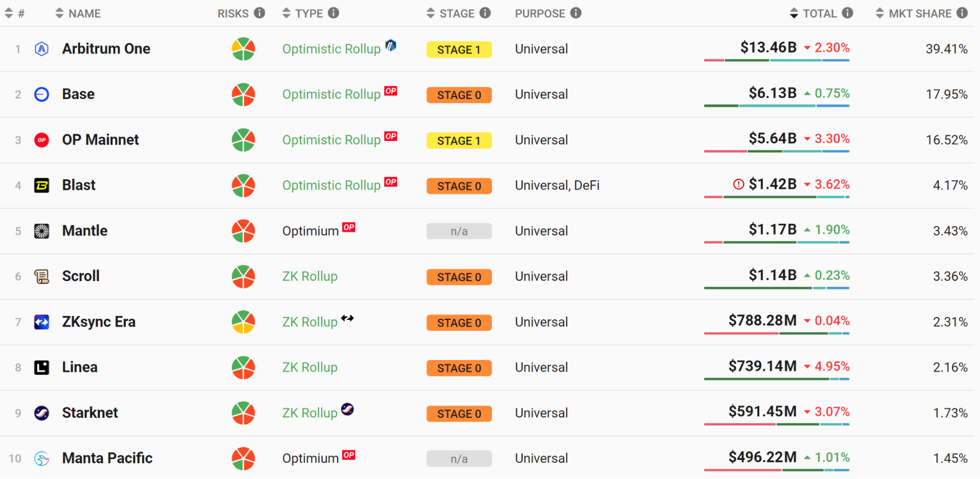Click the TVL breakdown bar under Linea total

777,379
